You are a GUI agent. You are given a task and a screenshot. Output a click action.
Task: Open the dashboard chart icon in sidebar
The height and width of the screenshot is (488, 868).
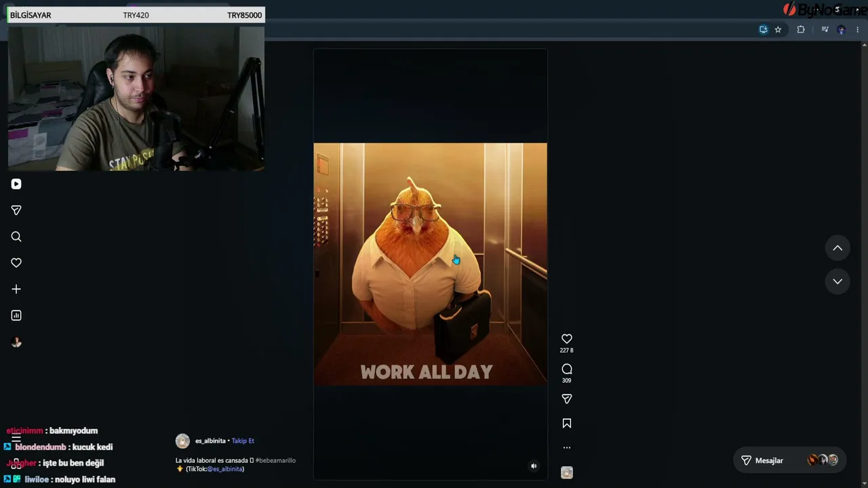(16, 315)
